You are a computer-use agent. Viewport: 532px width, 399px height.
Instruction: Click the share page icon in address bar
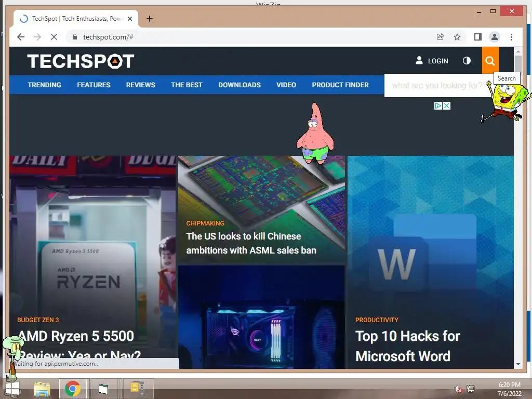click(441, 37)
